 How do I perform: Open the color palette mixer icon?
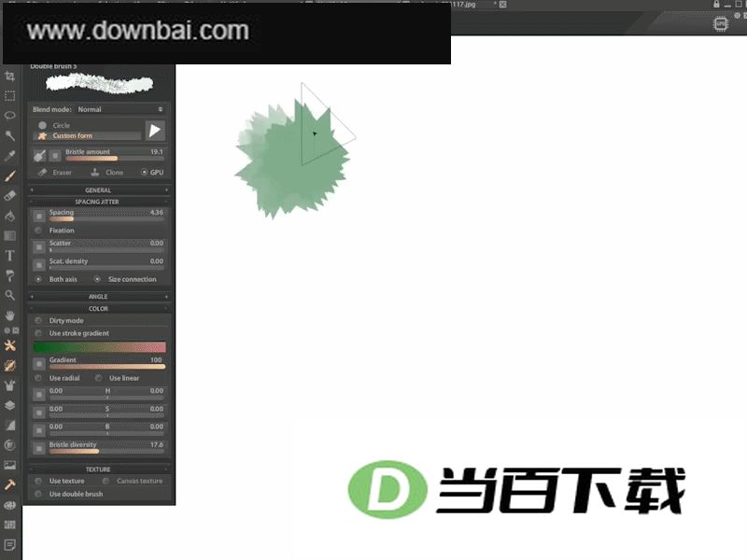point(9,505)
